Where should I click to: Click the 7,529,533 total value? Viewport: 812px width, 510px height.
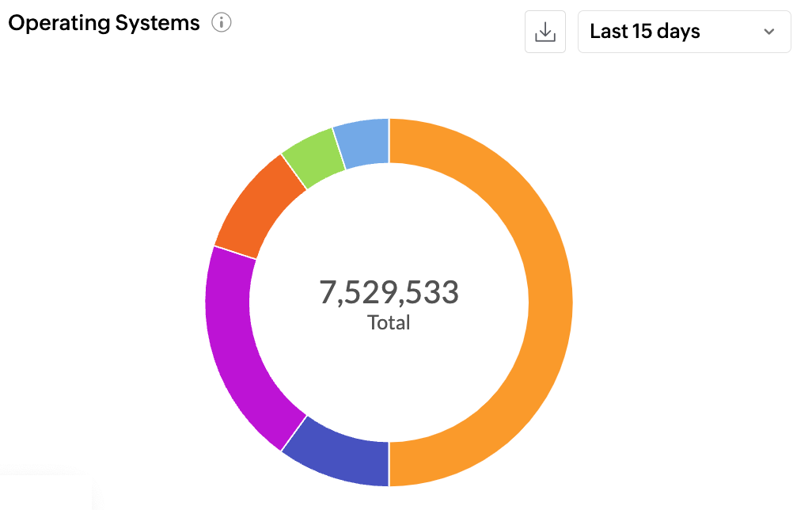389,291
